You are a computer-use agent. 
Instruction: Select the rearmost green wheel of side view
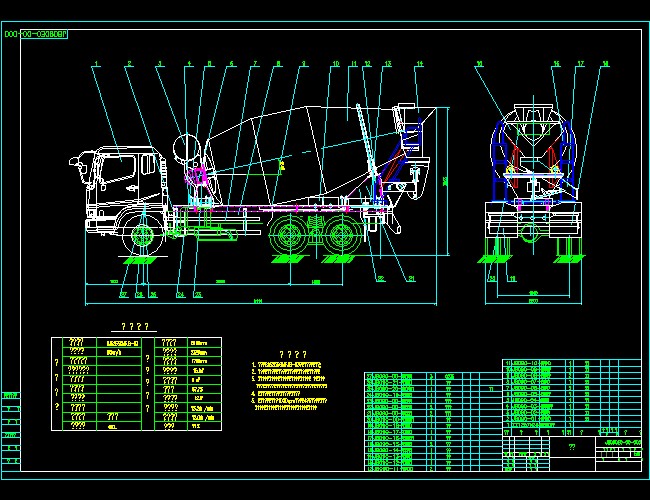[341, 235]
